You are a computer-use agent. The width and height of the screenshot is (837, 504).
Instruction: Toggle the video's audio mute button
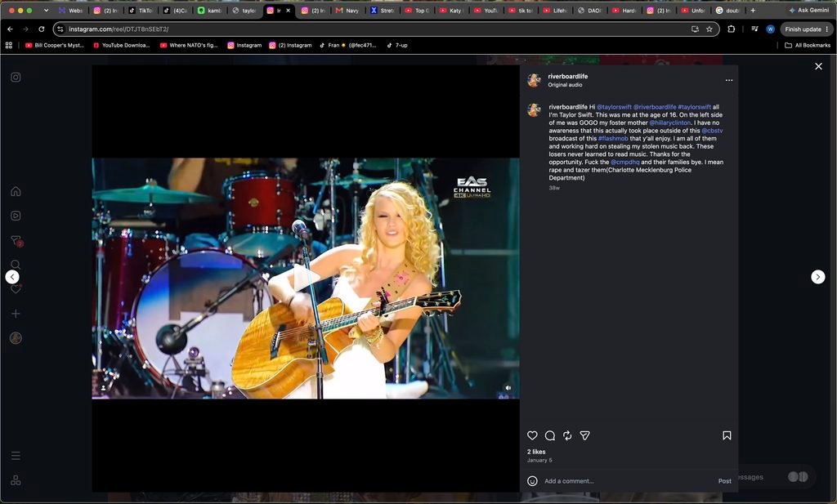pos(508,388)
